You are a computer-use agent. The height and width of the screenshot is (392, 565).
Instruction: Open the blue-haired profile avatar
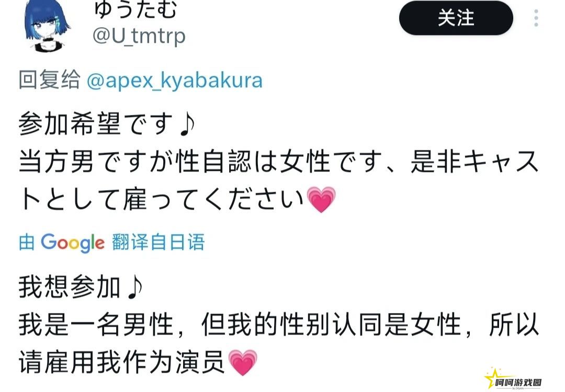click(x=47, y=25)
